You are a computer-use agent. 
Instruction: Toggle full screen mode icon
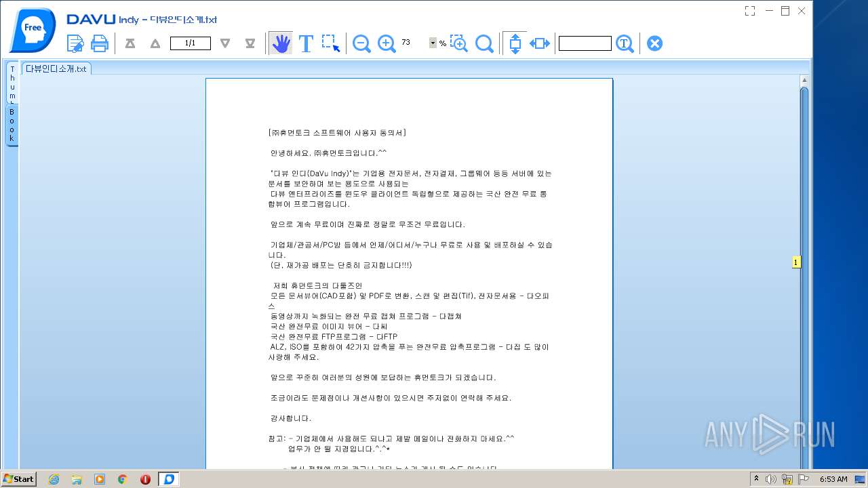tap(750, 11)
